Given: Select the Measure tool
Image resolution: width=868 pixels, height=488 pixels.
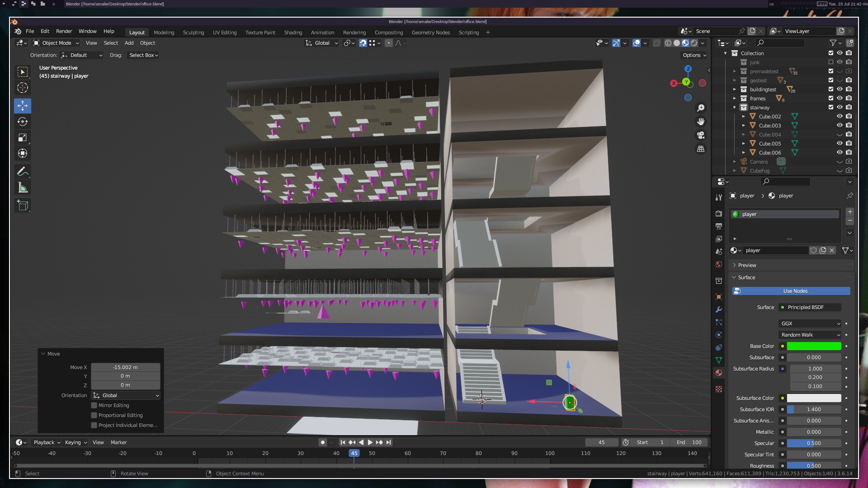Looking at the screenshot, I should pos(23,188).
